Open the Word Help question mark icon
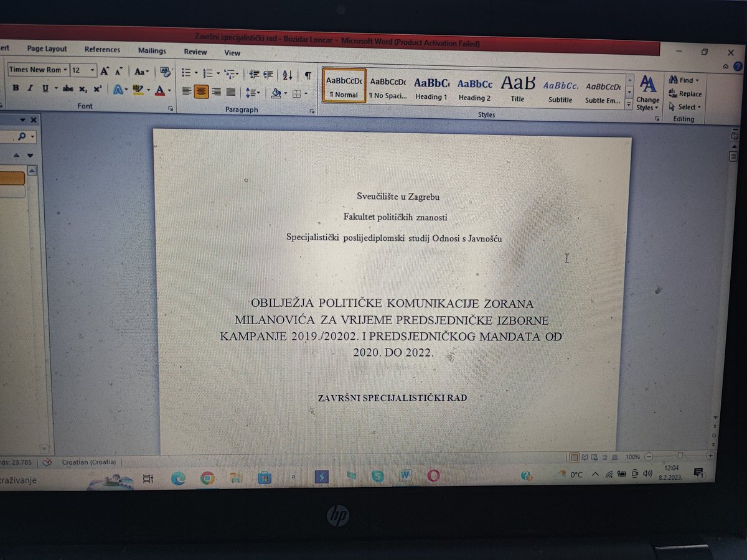 coord(737,66)
